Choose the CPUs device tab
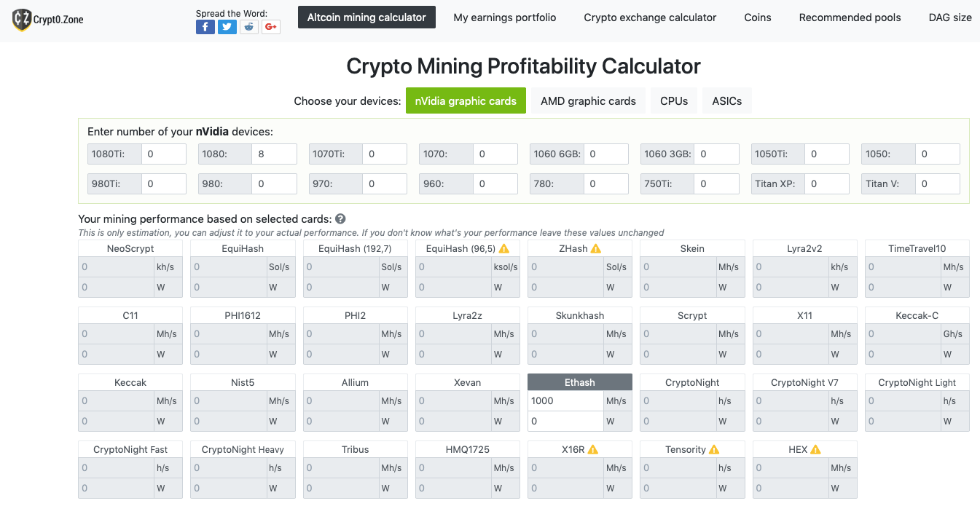Screen dimensions: 980x506 point(674,101)
